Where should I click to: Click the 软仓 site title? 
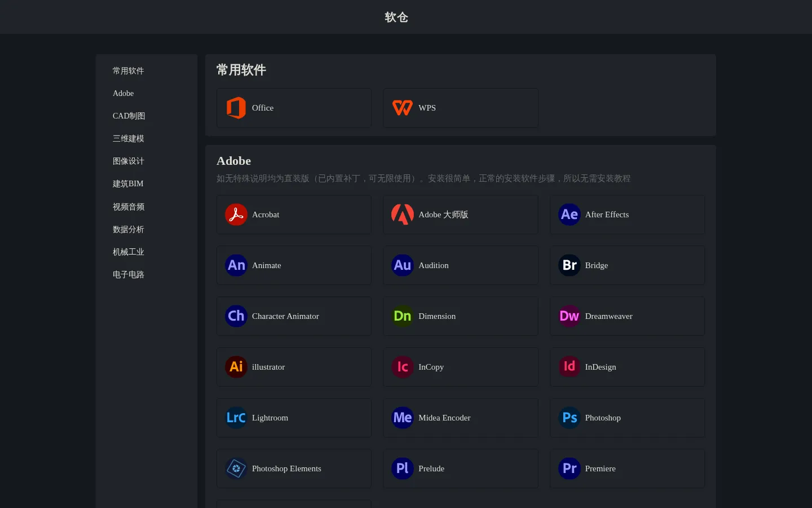[396, 17]
